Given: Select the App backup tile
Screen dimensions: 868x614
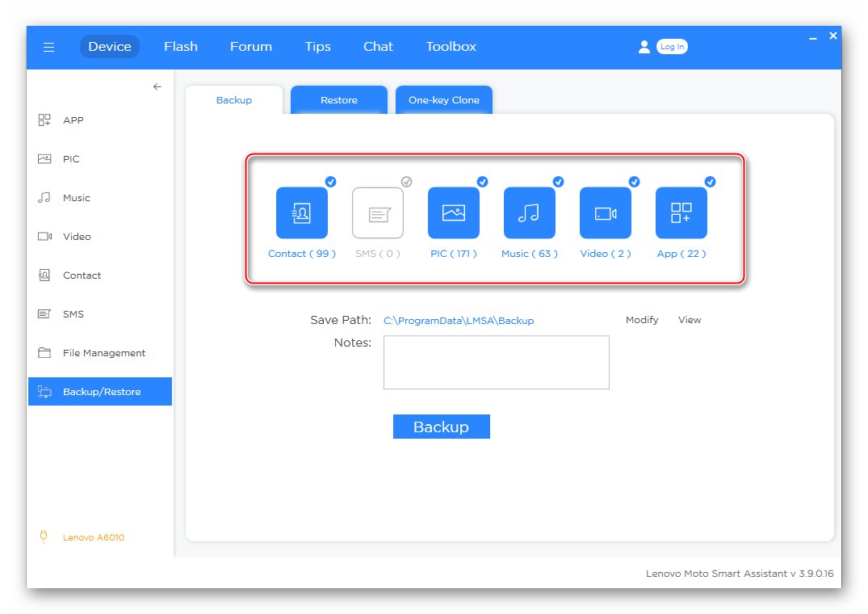Looking at the screenshot, I should coord(681,212).
